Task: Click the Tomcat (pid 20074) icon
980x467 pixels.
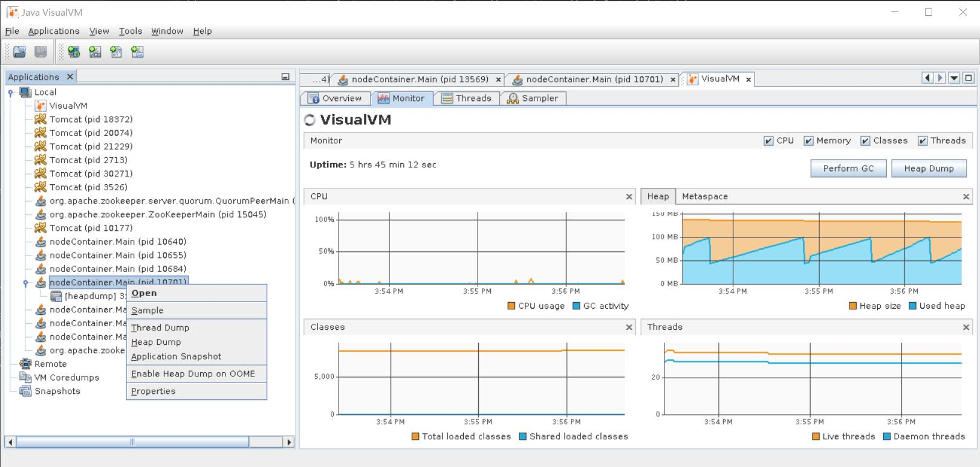Action: click(41, 133)
